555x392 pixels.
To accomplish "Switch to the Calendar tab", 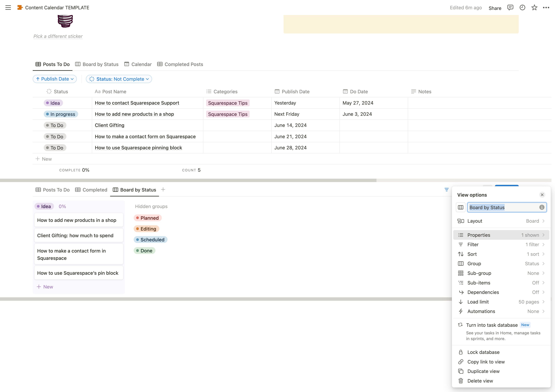I will click(138, 64).
